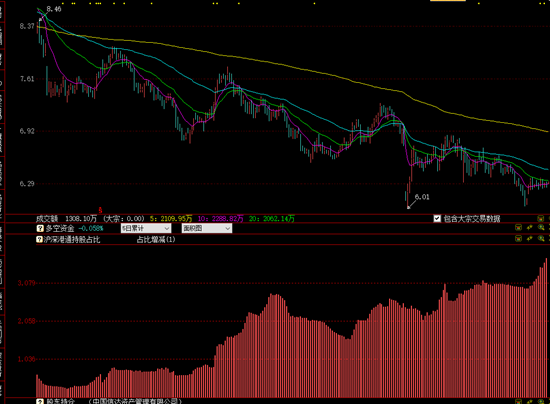The image size is (550, 405).
Task: Open help for 沪深港通持股占比 indicator
Action: (x=40, y=239)
